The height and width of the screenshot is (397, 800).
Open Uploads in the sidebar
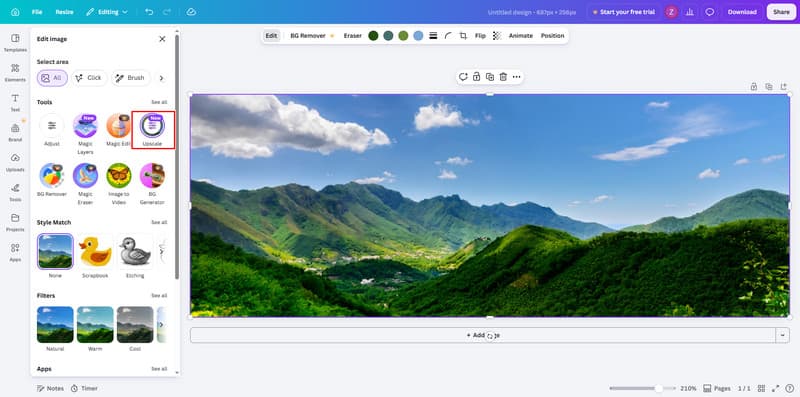(x=15, y=163)
